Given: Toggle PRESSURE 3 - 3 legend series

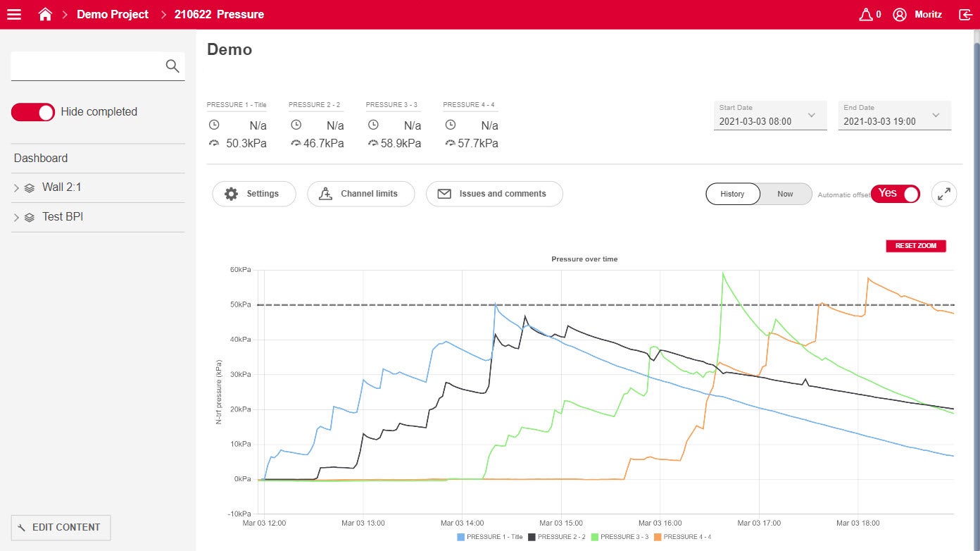Looking at the screenshot, I should (620, 537).
